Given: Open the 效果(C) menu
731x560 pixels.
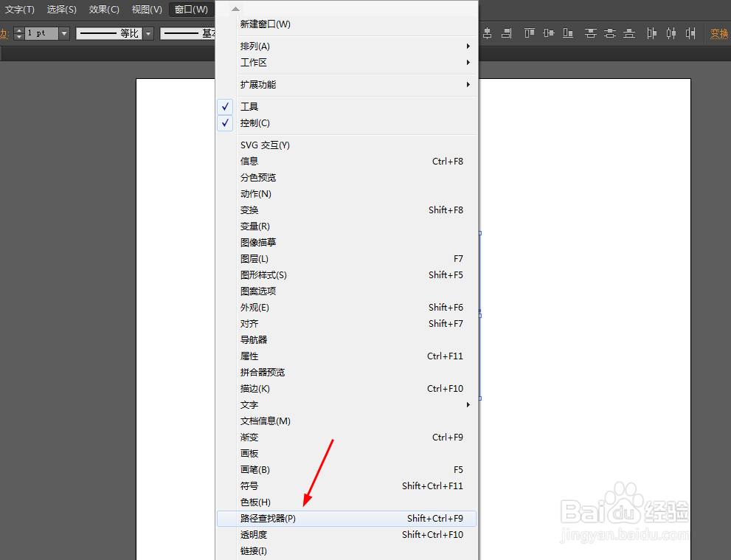Looking at the screenshot, I should pos(104,10).
